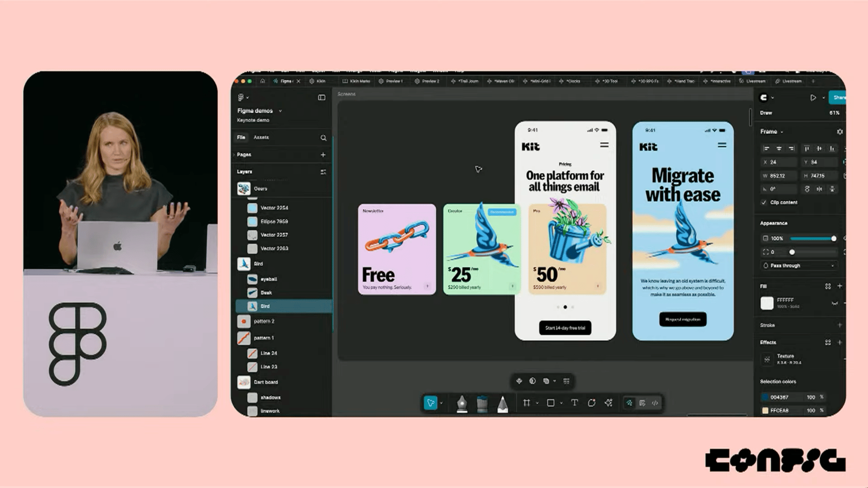Click the present play icon

(x=813, y=98)
